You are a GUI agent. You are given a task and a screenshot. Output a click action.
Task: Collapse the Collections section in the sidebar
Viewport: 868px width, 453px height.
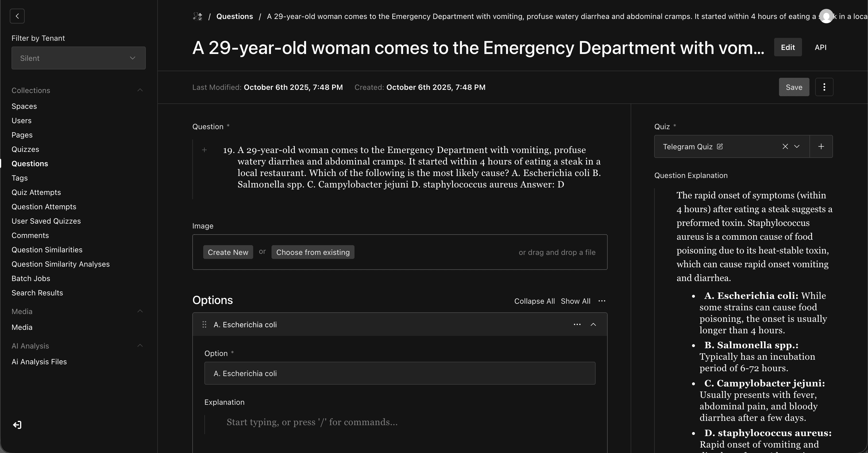pos(140,90)
